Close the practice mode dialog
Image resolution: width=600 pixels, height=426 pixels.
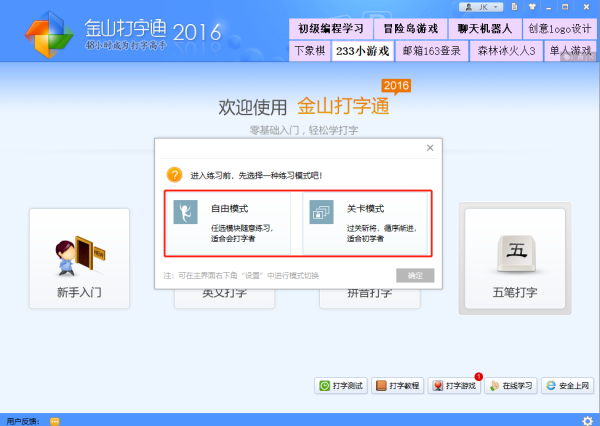[430, 148]
